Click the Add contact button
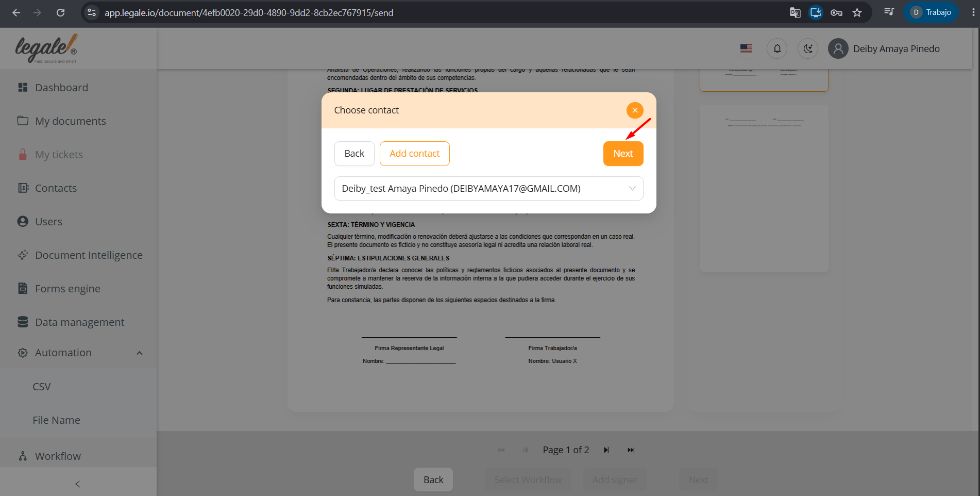Image resolution: width=980 pixels, height=496 pixels. [x=414, y=154]
